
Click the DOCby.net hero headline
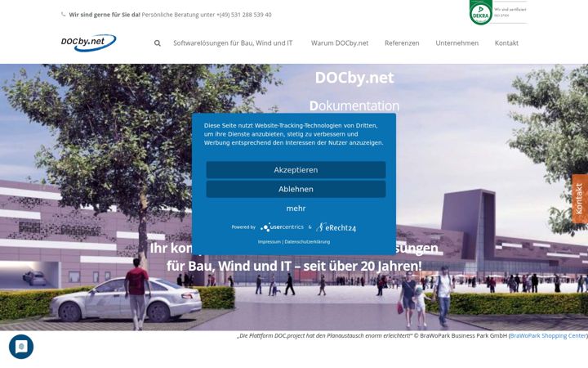click(354, 78)
